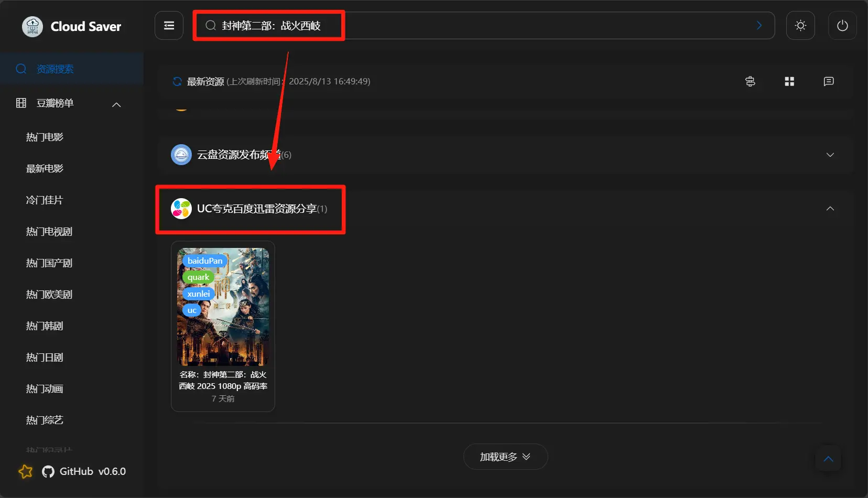Click the scroll-to-top arrow button
The height and width of the screenshot is (498, 868).
pos(828,459)
